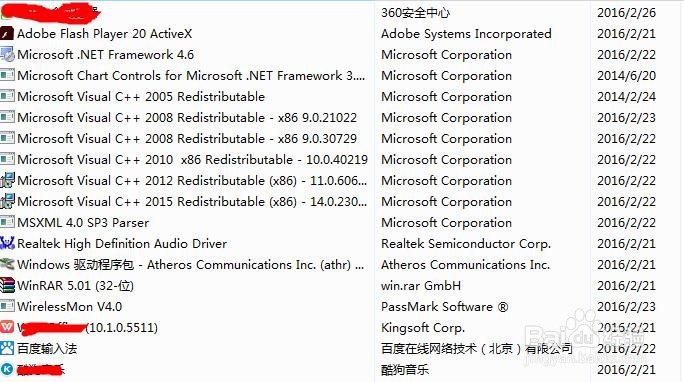Click the Realtek Semiconductor Corp. publisher cell
Screen dimensions: 684x382
[x=466, y=243]
